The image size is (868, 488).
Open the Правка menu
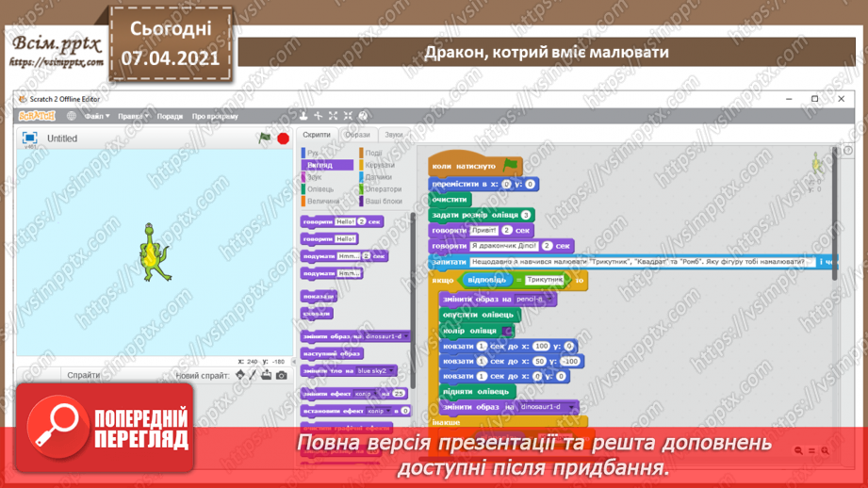133,116
